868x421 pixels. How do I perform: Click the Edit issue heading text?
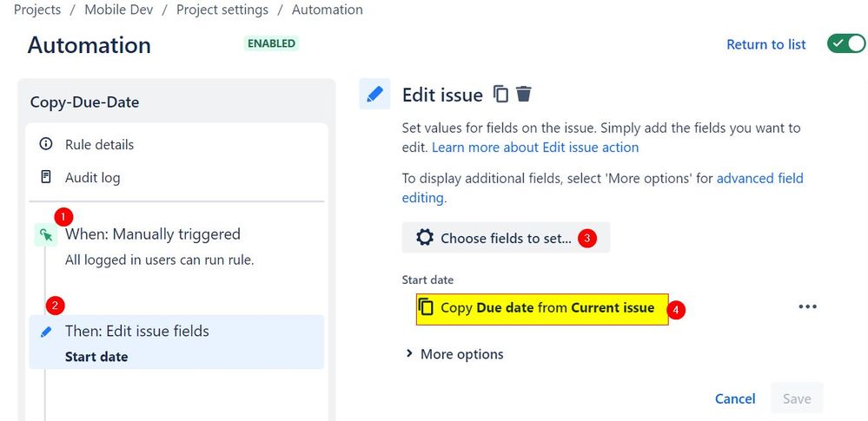point(442,95)
